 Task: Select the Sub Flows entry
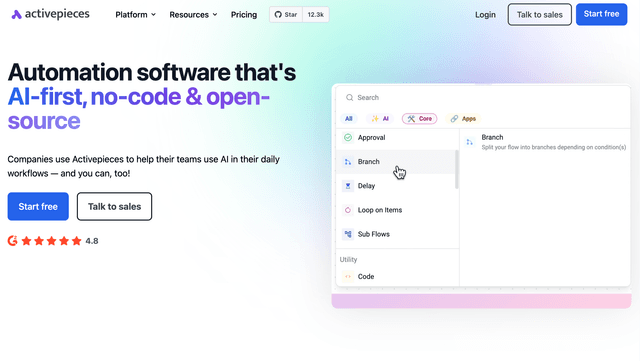point(396,234)
